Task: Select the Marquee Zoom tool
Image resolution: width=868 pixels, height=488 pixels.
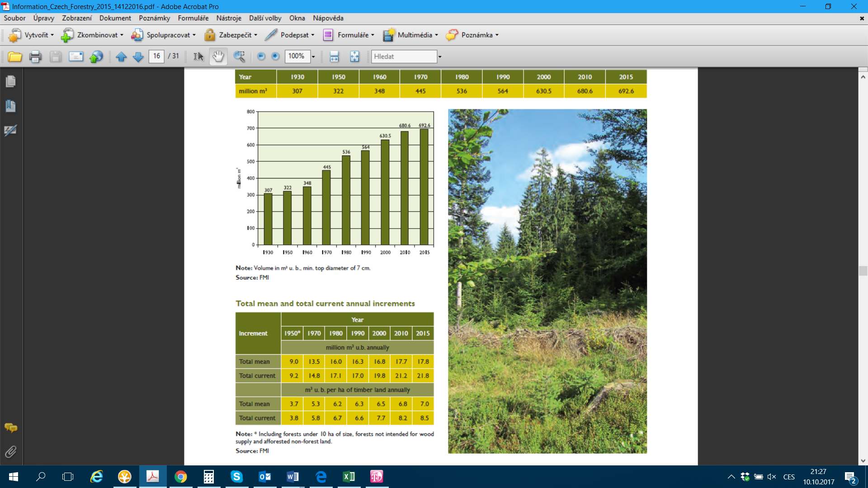Action: tap(239, 56)
